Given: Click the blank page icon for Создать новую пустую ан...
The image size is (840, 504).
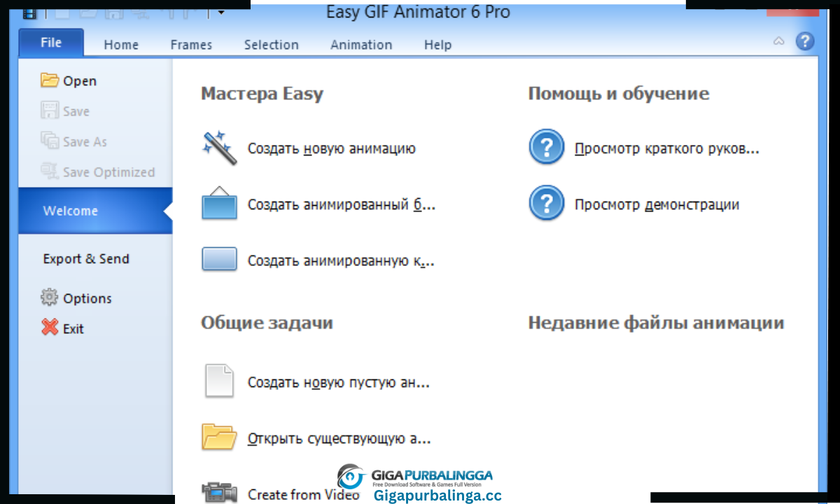Looking at the screenshot, I should [x=219, y=381].
